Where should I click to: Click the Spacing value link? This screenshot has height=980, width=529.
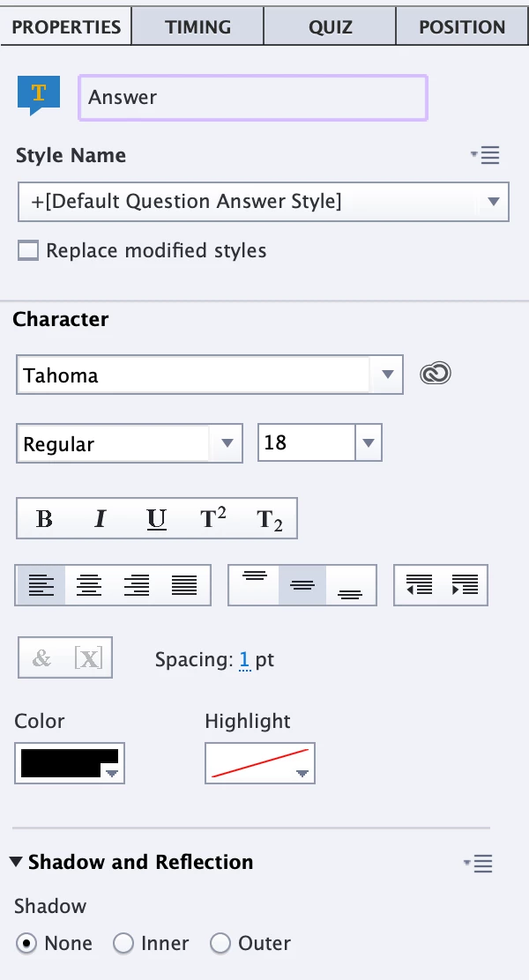(245, 659)
